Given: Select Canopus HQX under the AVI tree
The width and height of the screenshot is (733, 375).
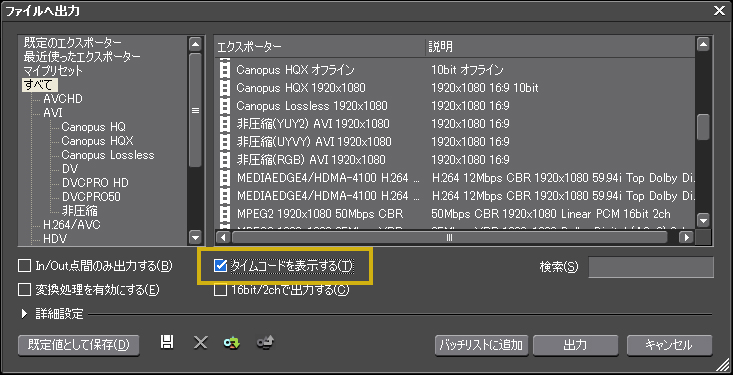Looking at the screenshot, I should [x=97, y=141].
